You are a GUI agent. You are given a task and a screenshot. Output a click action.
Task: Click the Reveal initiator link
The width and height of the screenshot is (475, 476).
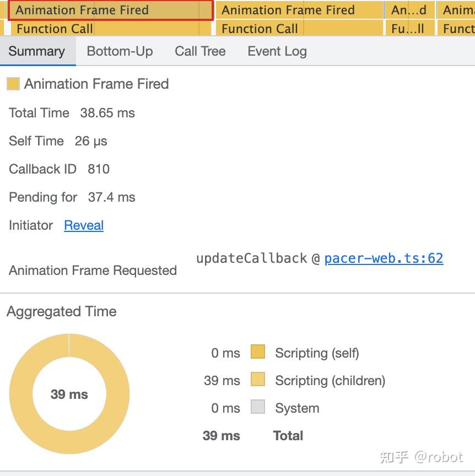[x=83, y=225]
